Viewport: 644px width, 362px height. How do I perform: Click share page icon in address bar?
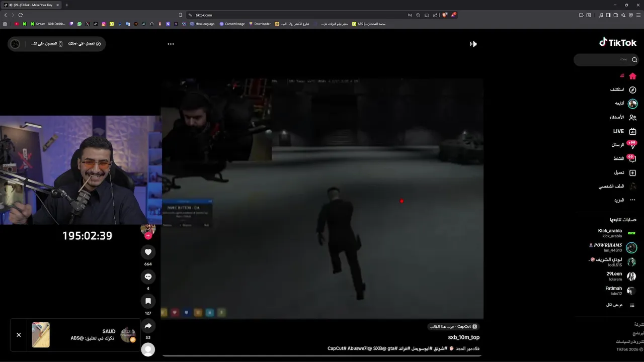pyautogui.click(x=435, y=15)
